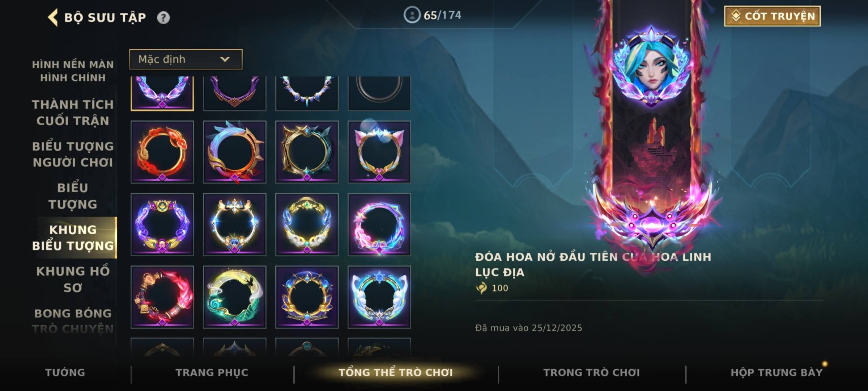Choose the pink star crescent border

[x=379, y=224]
